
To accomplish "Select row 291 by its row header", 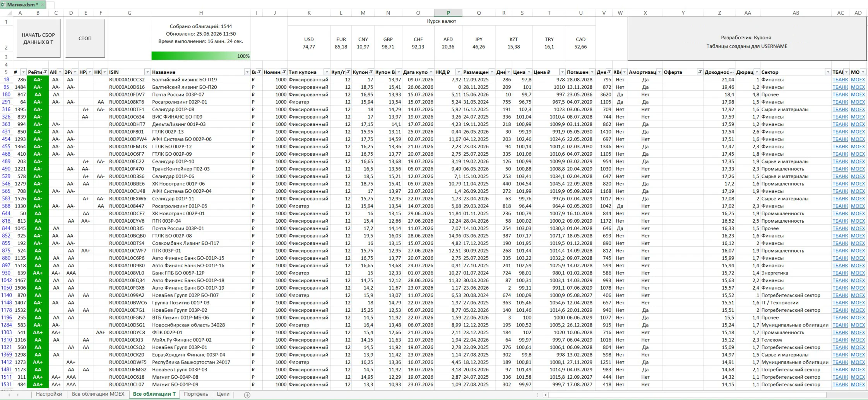I will pyautogui.click(x=6, y=102).
